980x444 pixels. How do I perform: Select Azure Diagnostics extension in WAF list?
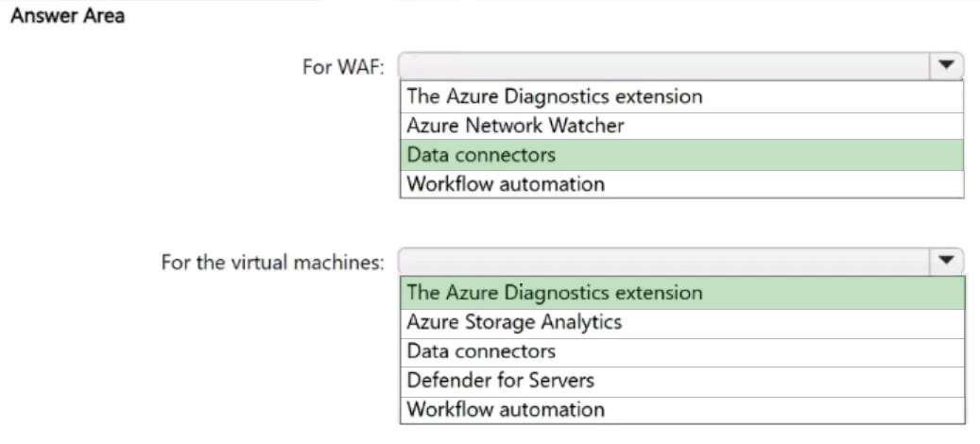click(554, 96)
